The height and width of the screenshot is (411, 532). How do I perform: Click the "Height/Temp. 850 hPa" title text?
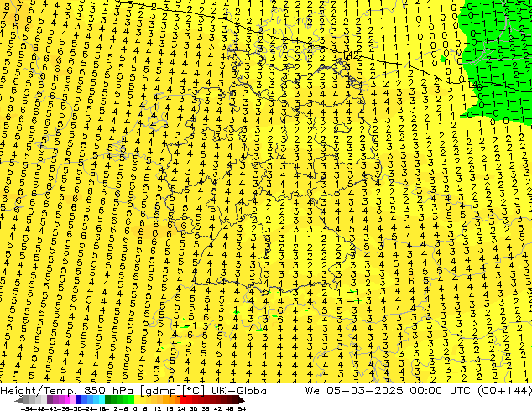click(68, 390)
